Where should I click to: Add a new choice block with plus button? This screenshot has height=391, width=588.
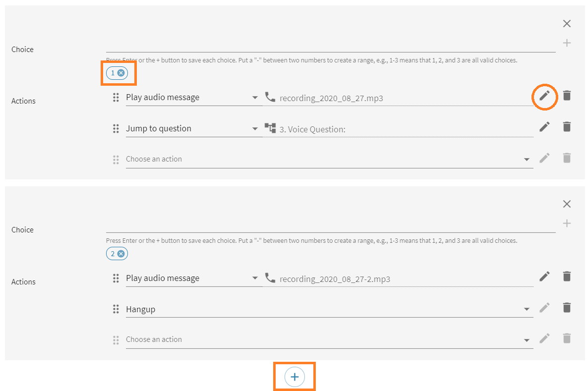[x=294, y=377]
